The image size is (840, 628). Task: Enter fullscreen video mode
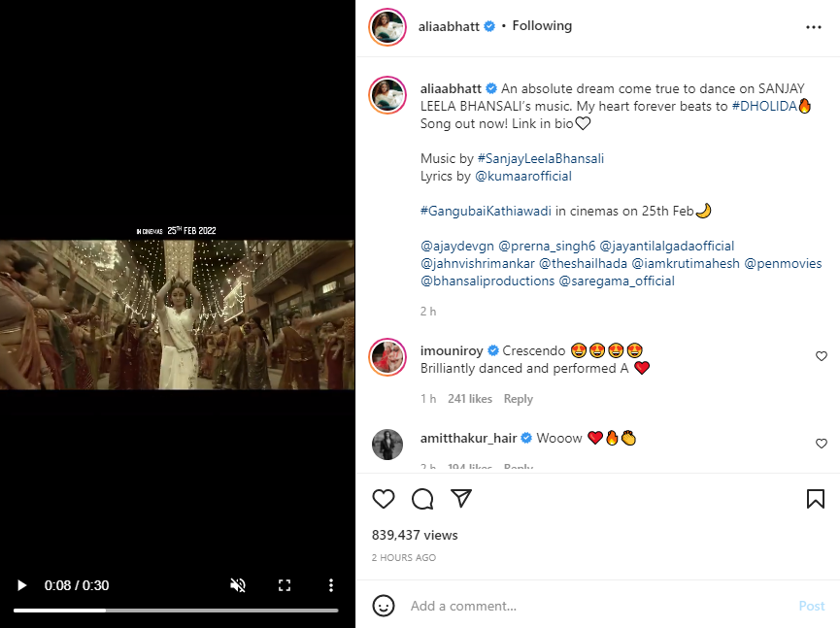coord(285,585)
